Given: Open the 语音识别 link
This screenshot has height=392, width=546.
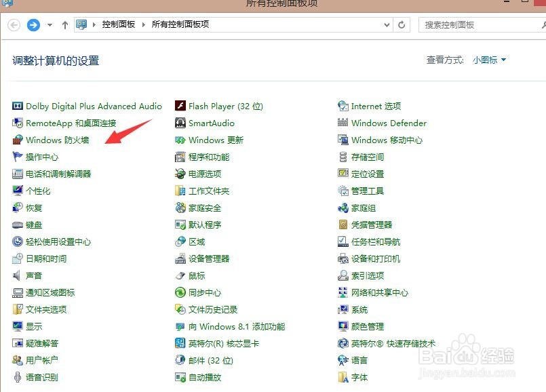Looking at the screenshot, I should (42, 377).
